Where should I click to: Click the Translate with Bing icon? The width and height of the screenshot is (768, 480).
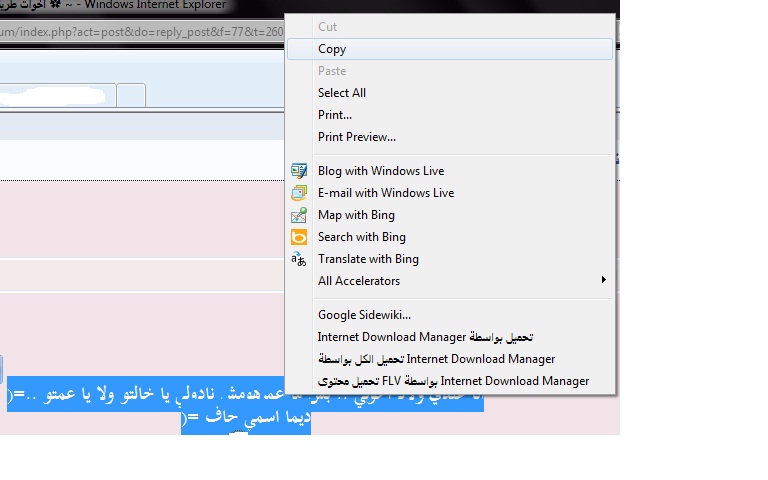click(299, 259)
